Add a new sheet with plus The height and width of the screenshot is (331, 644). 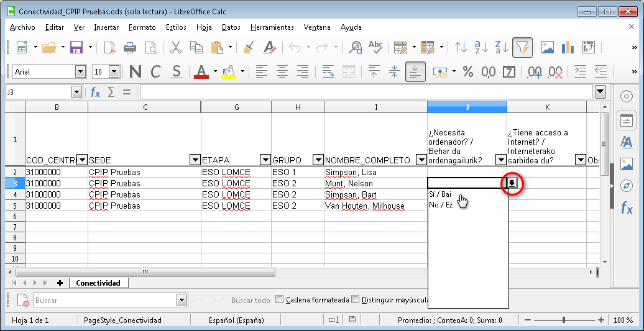tap(60, 283)
